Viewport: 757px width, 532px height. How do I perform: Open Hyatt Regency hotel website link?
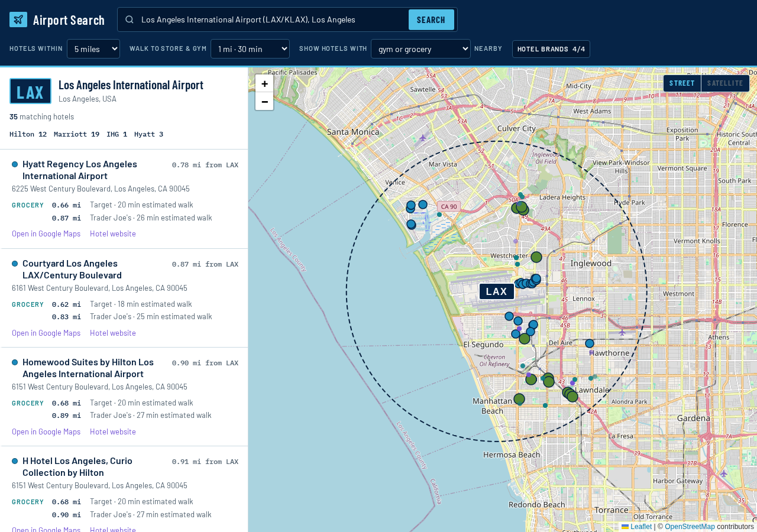tap(113, 233)
